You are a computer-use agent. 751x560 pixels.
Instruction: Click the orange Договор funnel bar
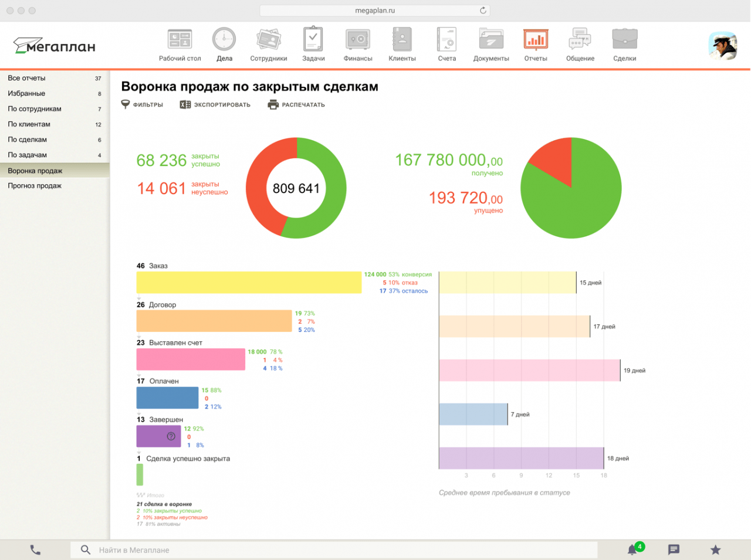(x=214, y=321)
